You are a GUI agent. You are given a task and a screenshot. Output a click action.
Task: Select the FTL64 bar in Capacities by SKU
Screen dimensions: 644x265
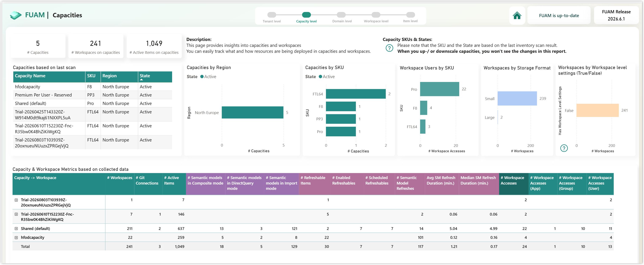pos(356,94)
